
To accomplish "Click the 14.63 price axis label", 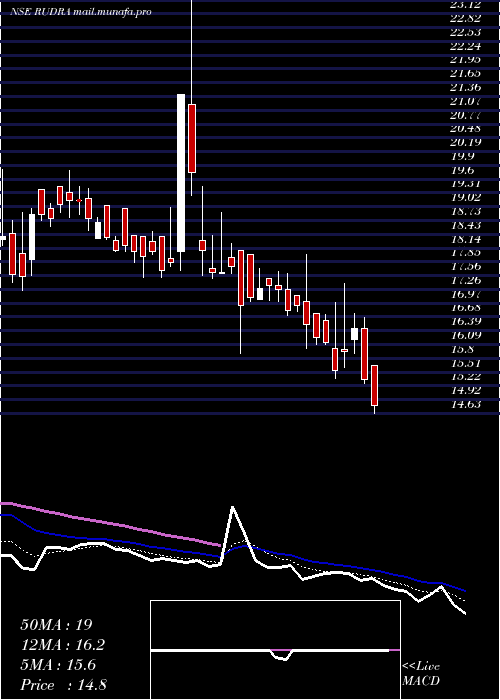I will tap(466, 404).
